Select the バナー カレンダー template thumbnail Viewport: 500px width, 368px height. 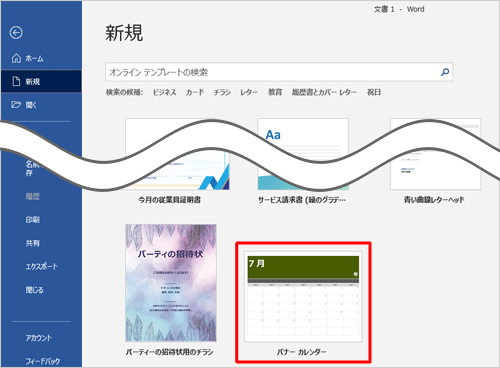tap(303, 297)
